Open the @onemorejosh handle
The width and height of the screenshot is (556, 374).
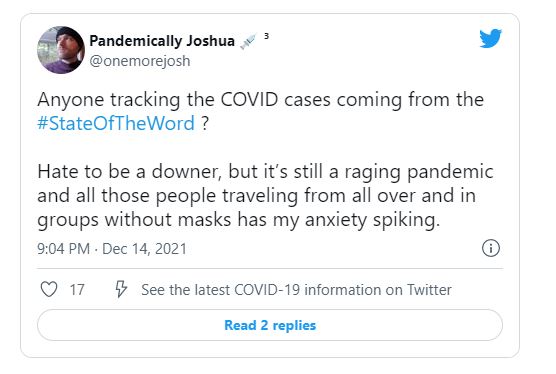point(140,61)
